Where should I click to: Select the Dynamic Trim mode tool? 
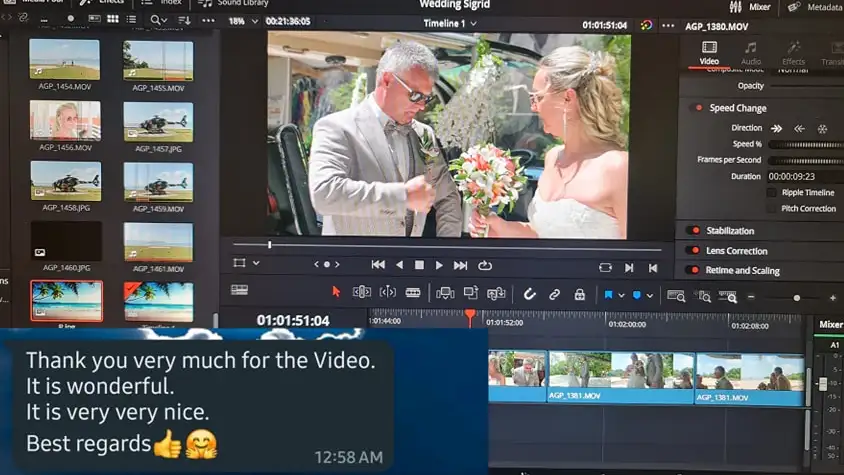click(x=388, y=292)
